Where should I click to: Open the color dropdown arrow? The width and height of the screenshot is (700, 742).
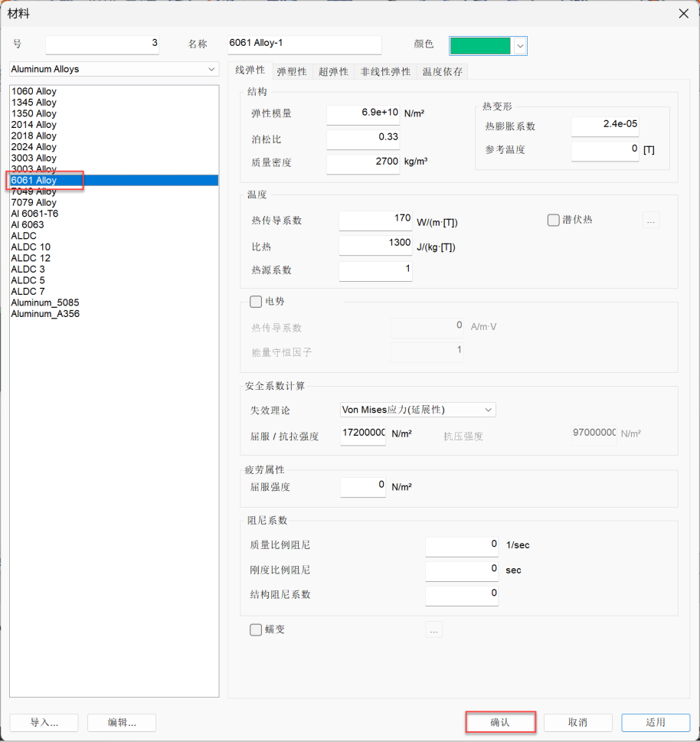pyautogui.click(x=521, y=46)
